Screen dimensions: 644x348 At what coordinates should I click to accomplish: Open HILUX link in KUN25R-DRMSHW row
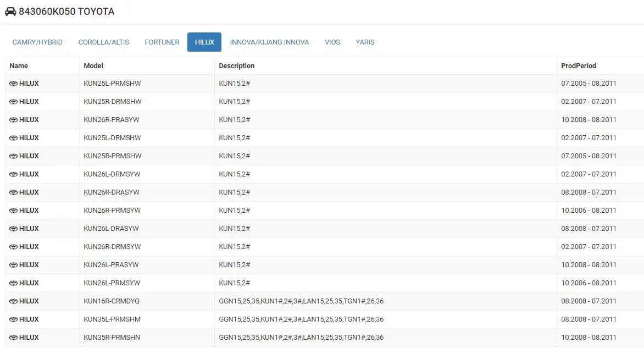(29, 102)
